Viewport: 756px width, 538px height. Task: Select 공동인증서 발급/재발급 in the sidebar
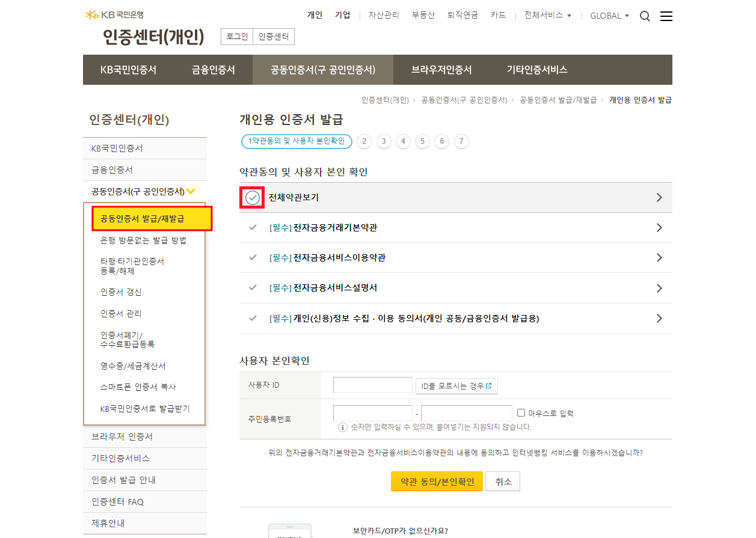(x=152, y=219)
